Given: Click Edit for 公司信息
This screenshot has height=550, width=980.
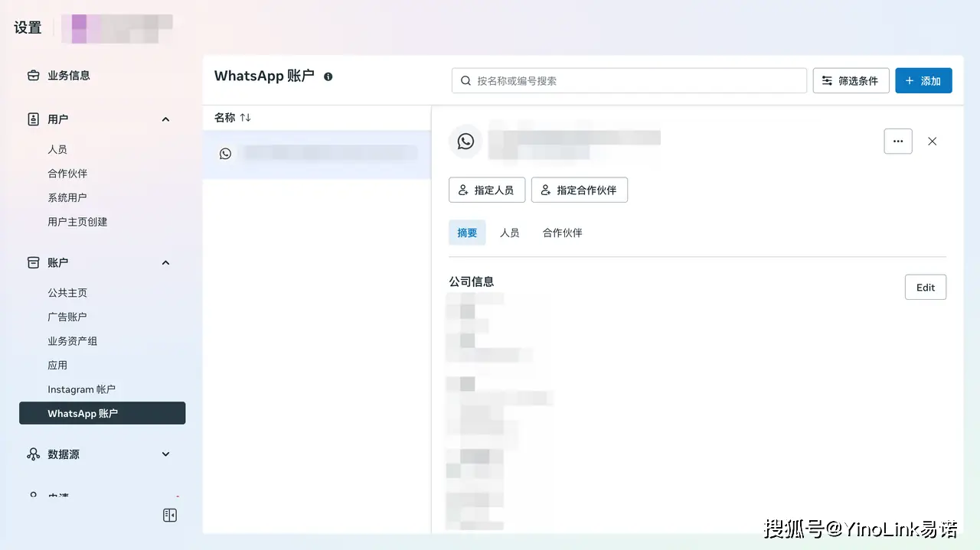Looking at the screenshot, I should [x=925, y=288].
